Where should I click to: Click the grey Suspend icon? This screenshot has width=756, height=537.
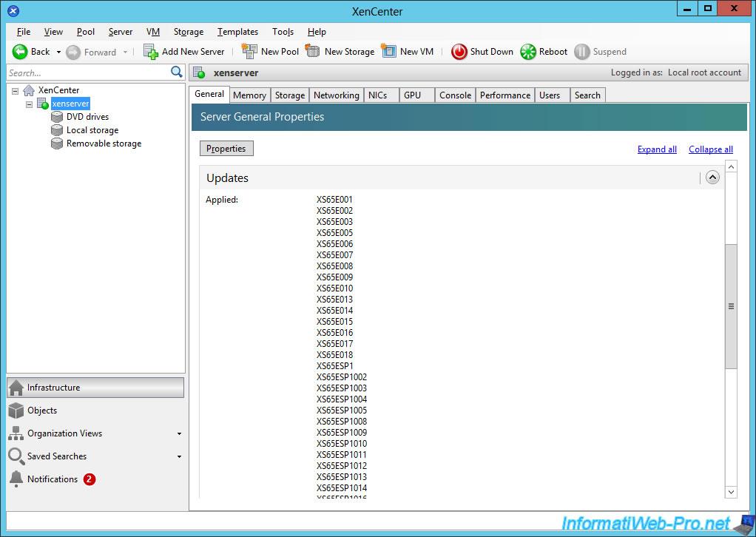point(582,52)
